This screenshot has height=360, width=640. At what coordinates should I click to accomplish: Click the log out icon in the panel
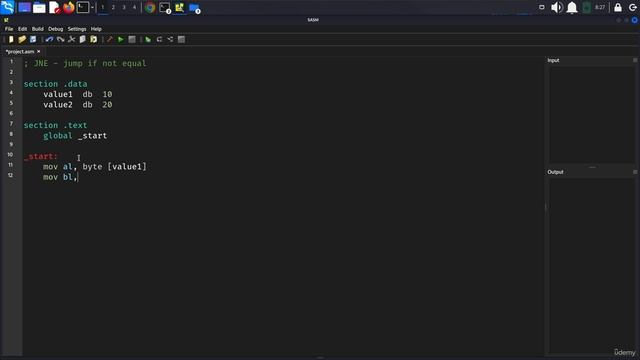(633, 7)
